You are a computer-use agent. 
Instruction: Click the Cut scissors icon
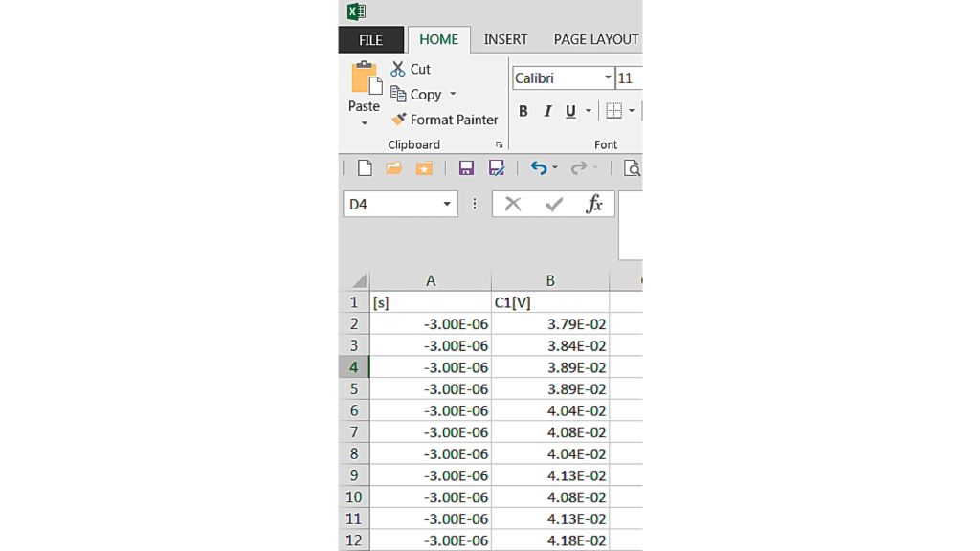[398, 69]
